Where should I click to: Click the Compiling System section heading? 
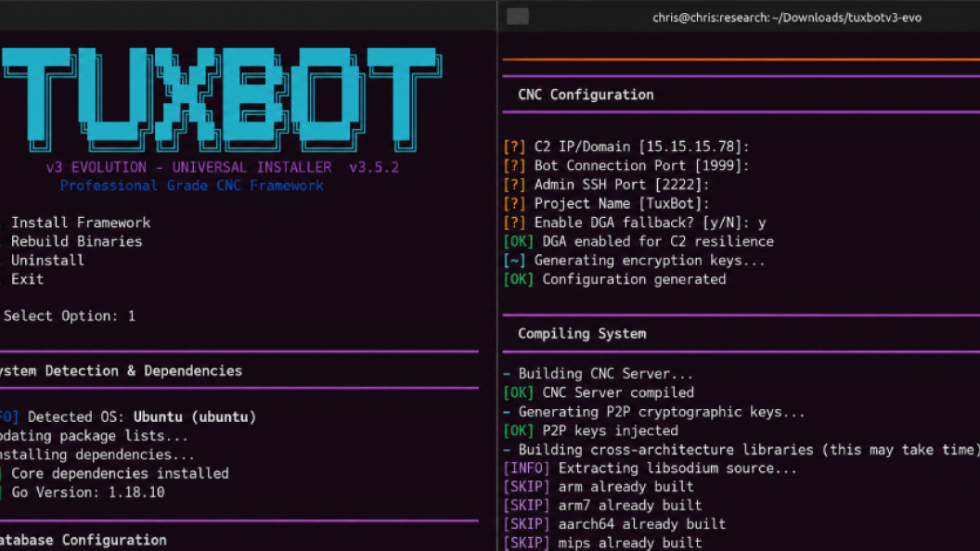(x=582, y=334)
